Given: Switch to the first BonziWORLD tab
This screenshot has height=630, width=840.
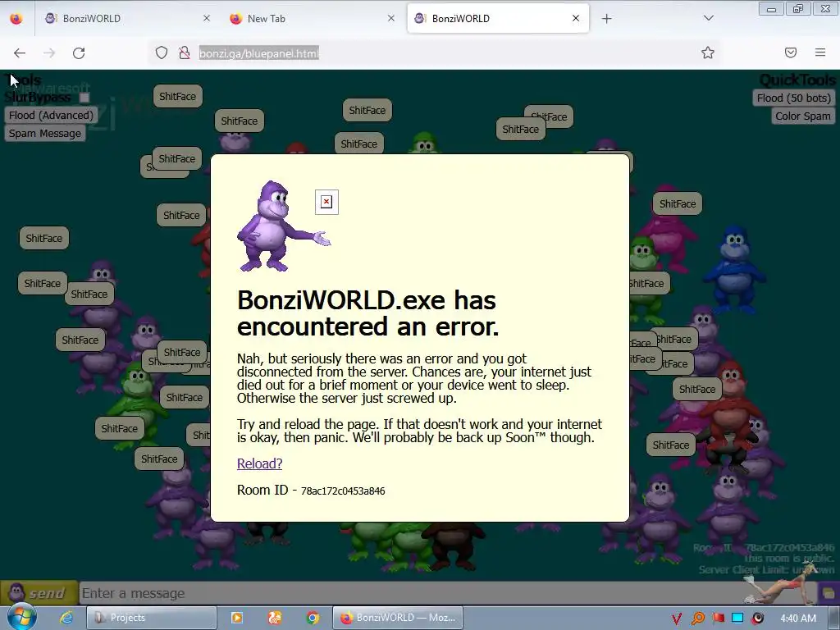Looking at the screenshot, I should point(127,18).
